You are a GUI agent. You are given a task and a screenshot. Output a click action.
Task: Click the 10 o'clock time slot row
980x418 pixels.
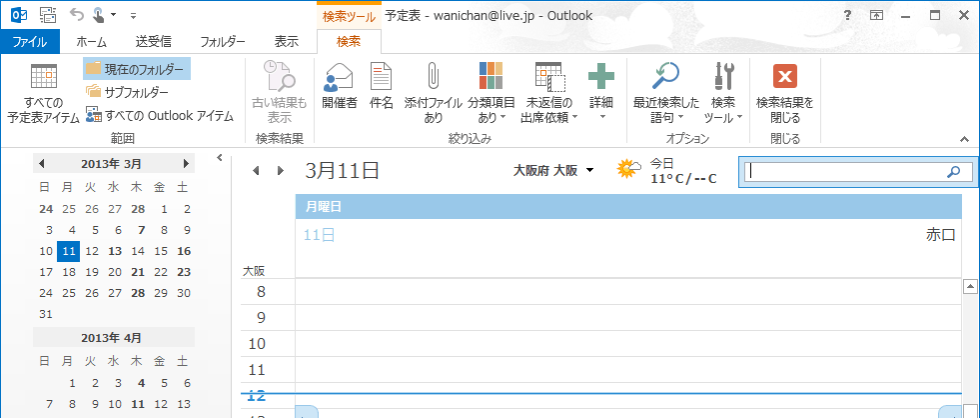(627, 344)
